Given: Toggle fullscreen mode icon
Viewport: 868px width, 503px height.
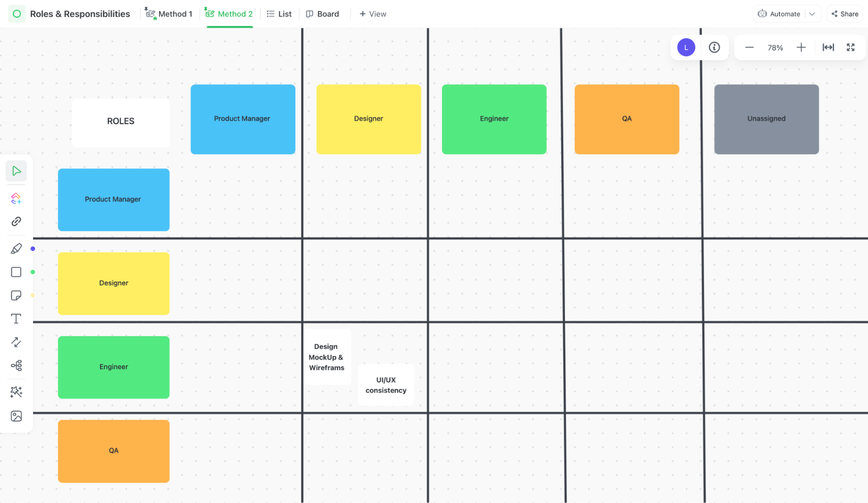Looking at the screenshot, I should (851, 47).
